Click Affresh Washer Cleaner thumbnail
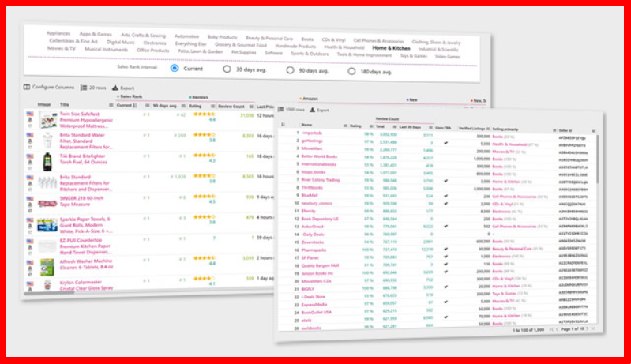This screenshot has height=364, width=631. click(x=47, y=267)
